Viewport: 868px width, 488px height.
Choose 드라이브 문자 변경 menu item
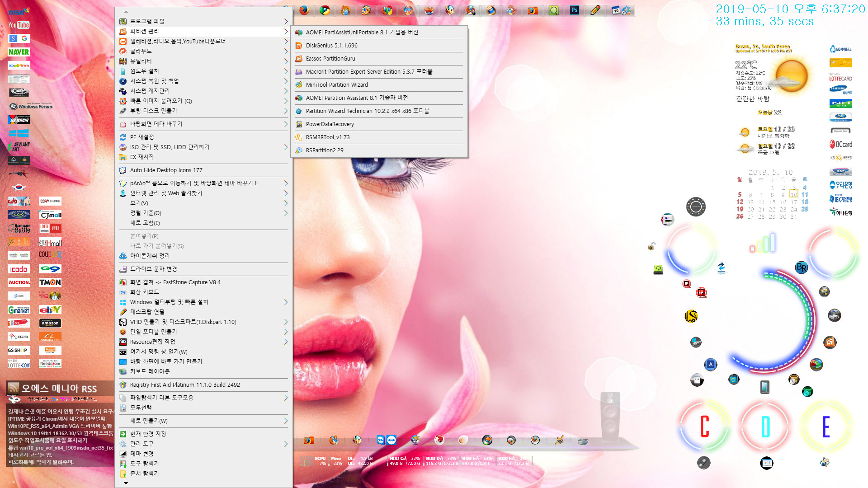pos(203,269)
